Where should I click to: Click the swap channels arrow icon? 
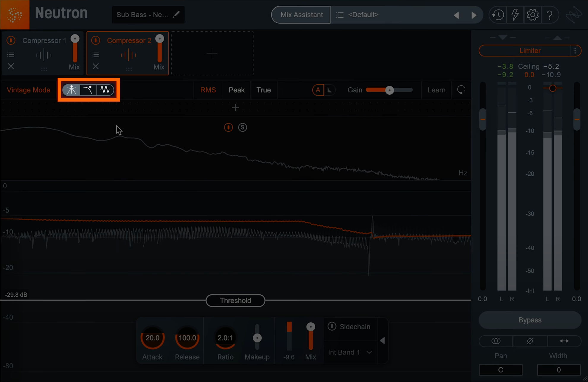coord(564,341)
